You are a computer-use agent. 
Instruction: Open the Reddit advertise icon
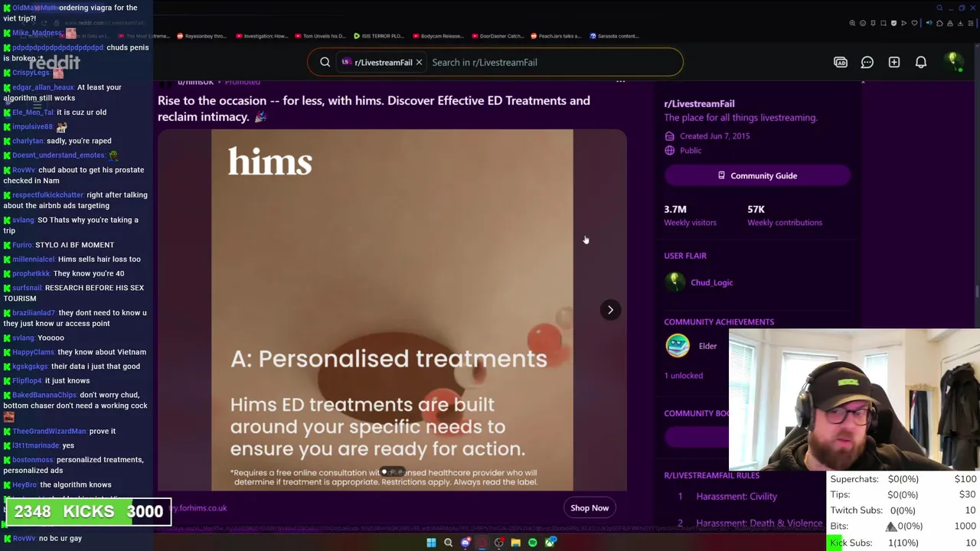(841, 62)
